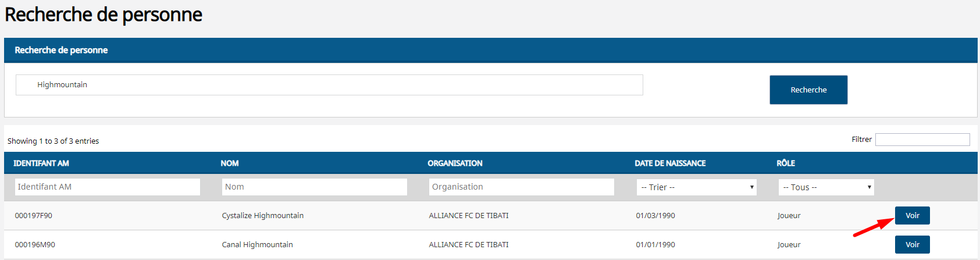The image size is (980, 260).
Task: Sort by NOM column header
Action: coord(230,163)
